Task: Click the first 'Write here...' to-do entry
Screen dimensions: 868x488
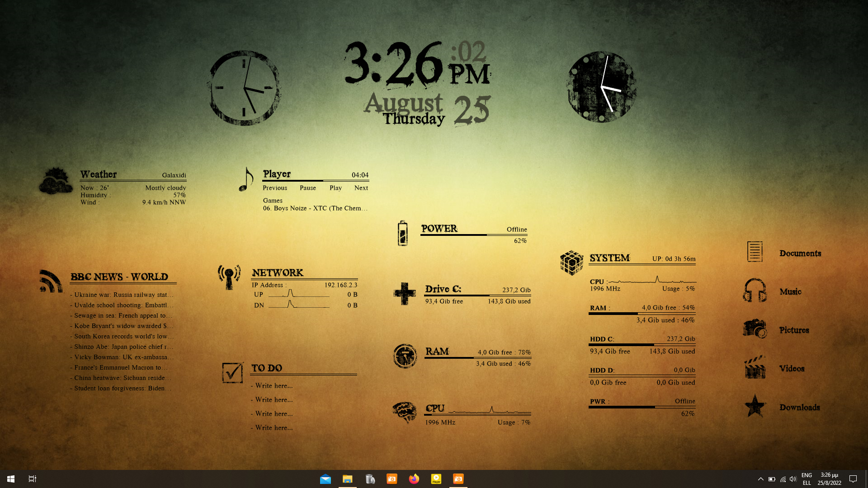Action: pyautogui.click(x=272, y=385)
